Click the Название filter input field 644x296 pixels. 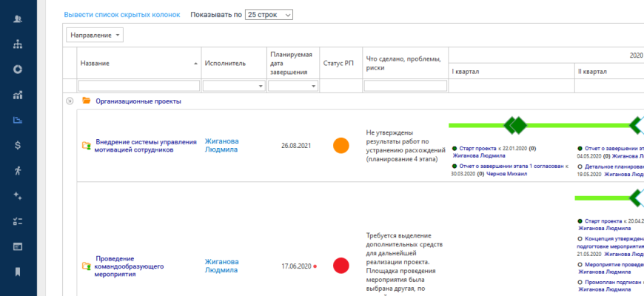[139, 87]
